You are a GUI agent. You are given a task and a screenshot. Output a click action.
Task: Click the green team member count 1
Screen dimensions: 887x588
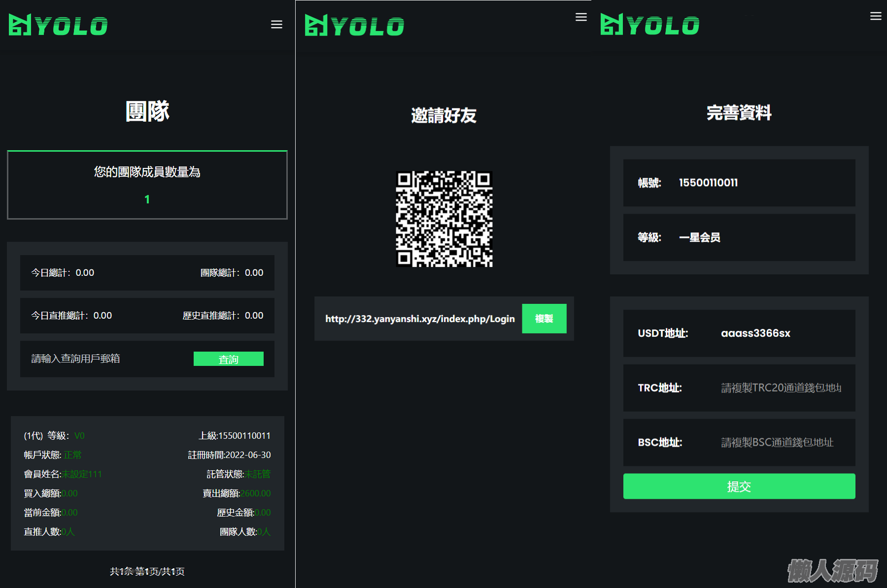147,199
